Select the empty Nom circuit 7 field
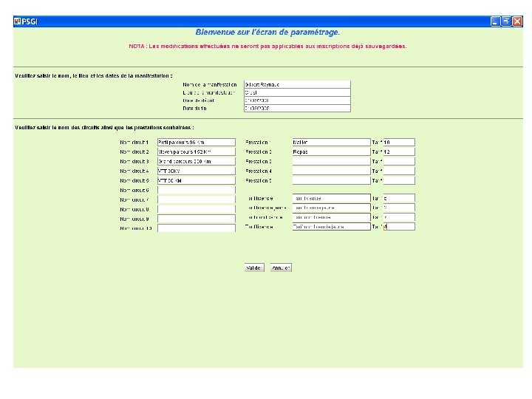Viewport: 532px width, 399px height. tap(197, 199)
